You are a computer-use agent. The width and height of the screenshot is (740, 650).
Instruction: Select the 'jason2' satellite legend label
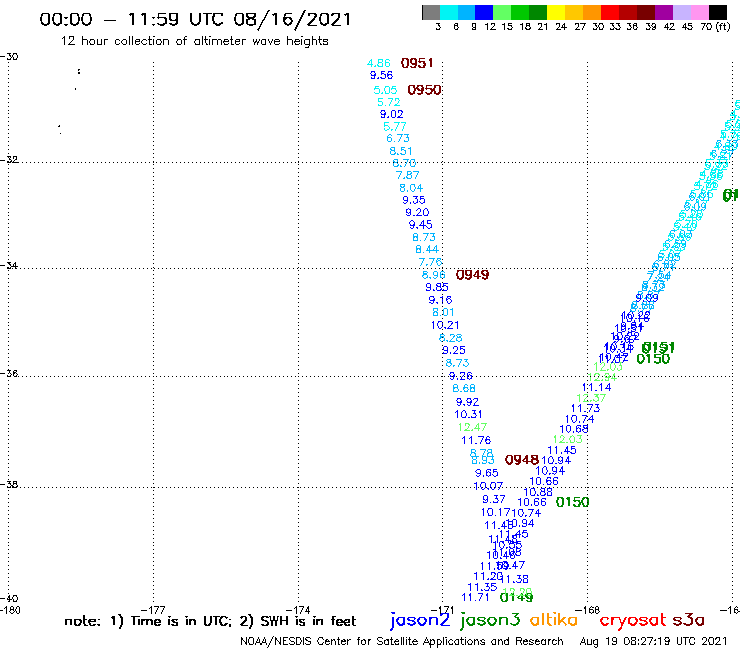click(420, 620)
